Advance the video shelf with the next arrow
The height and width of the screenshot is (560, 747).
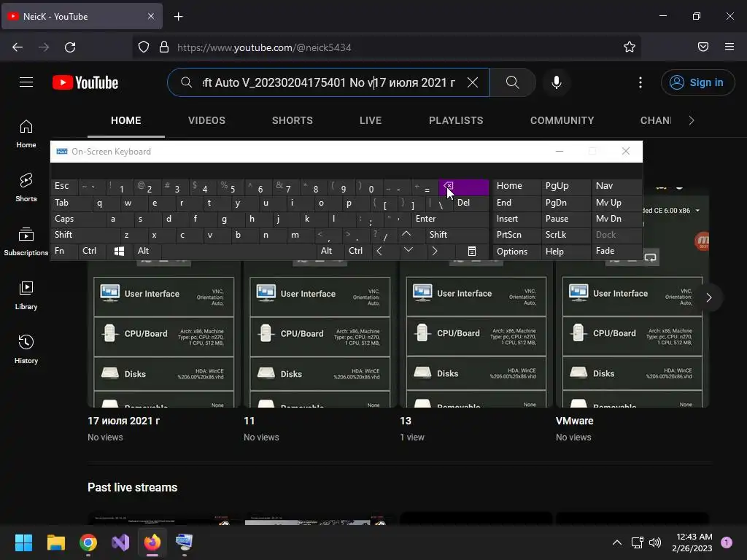click(709, 297)
